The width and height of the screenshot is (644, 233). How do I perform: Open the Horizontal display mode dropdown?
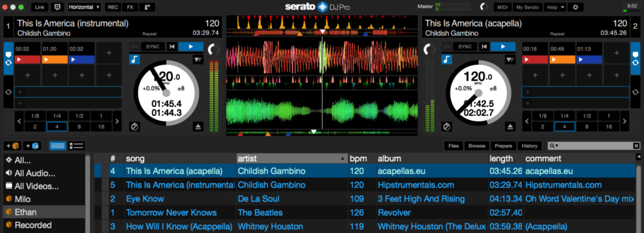[85, 7]
